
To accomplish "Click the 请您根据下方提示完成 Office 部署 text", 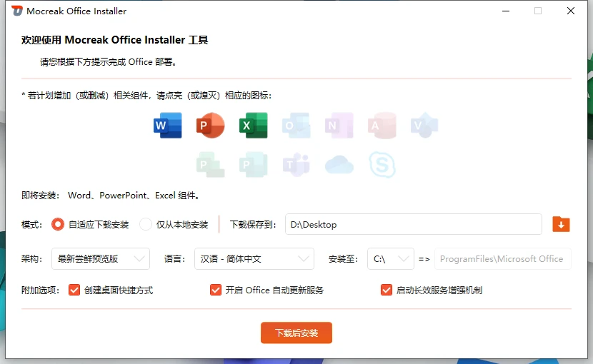I will [108, 62].
